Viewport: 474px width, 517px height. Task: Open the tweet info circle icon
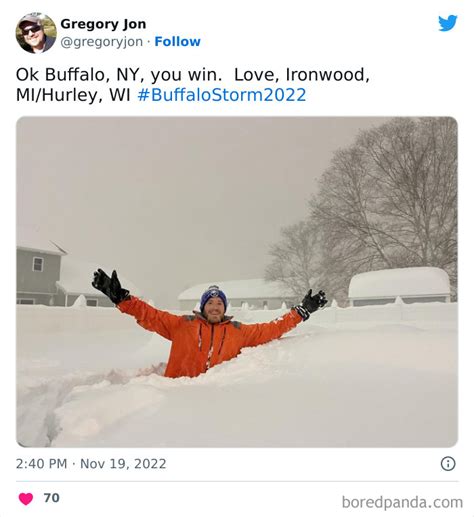pyautogui.click(x=448, y=464)
